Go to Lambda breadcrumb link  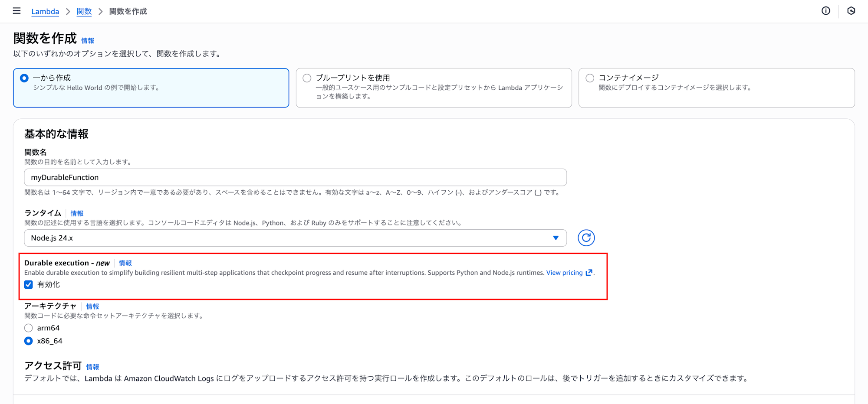[45, 11]
